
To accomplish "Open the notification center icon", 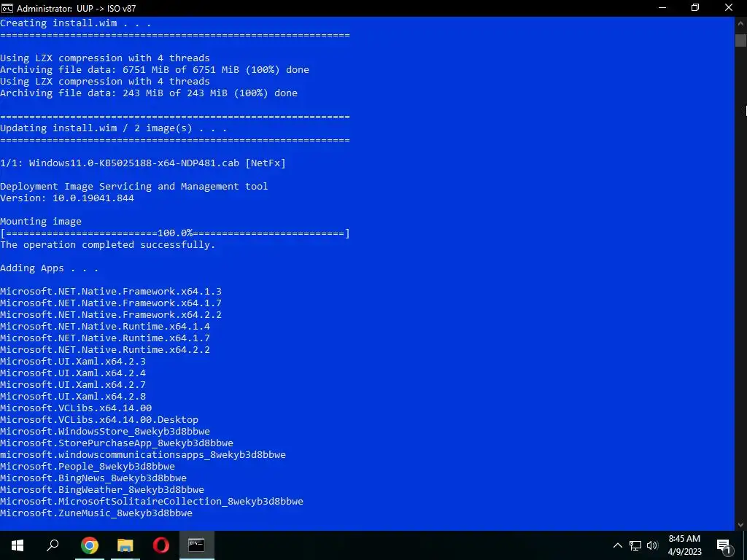I will (724, 546).
